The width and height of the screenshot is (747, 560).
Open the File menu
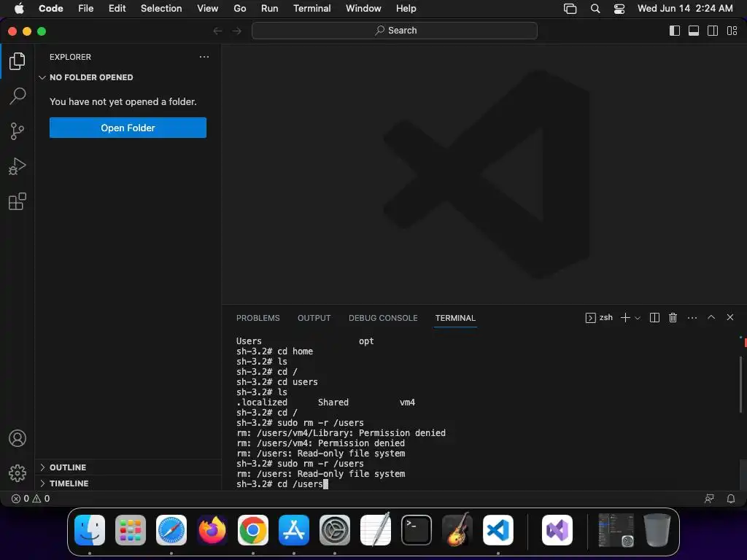(86, 9)
